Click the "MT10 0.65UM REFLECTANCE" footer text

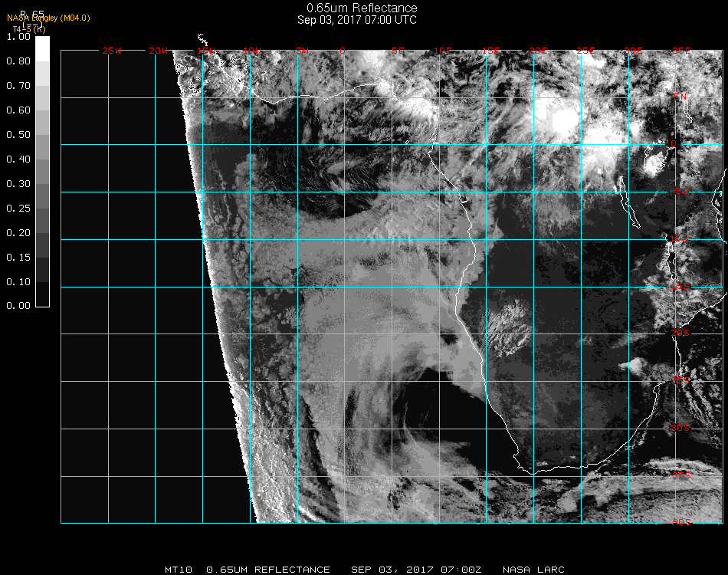(248, 570)
